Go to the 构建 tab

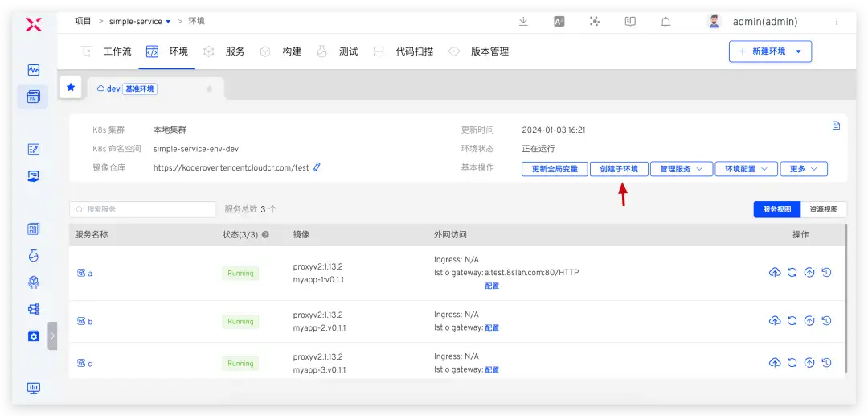point(281,51)
